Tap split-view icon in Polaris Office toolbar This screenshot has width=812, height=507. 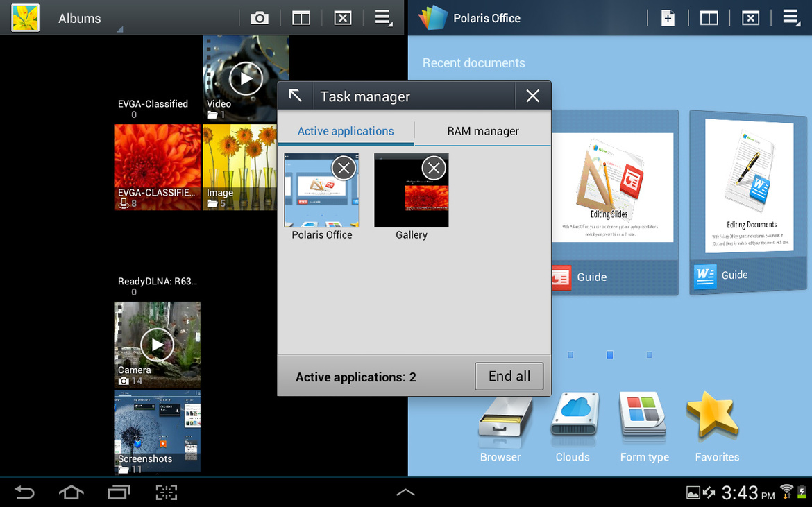click(709, 18)
